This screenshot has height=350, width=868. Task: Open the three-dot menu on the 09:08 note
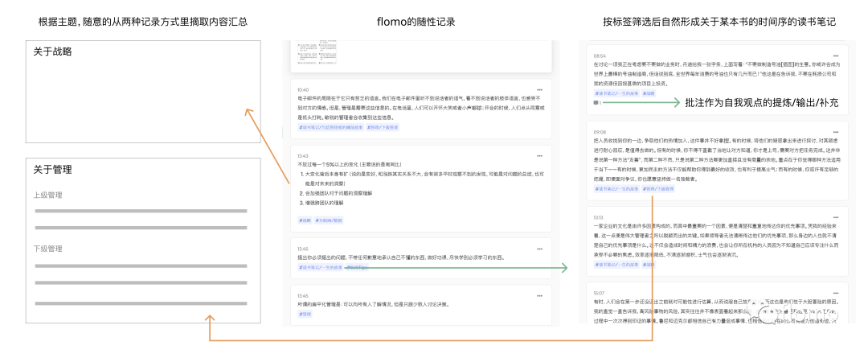pyautogui.click(x=835, y=133)
